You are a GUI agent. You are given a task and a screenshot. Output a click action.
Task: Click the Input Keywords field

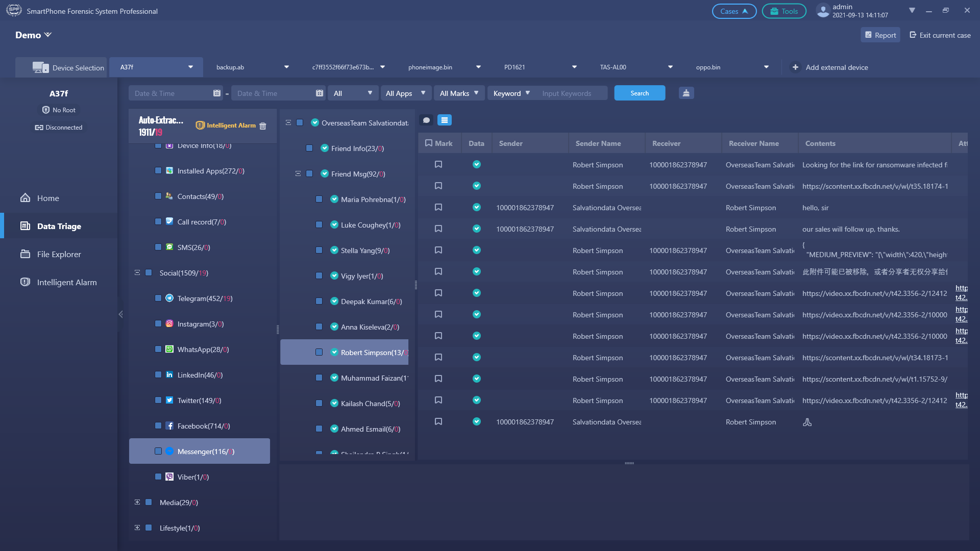573,93
